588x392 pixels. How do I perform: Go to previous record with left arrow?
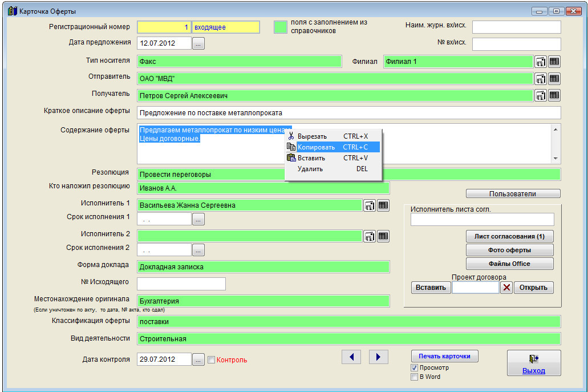(351, 357)
